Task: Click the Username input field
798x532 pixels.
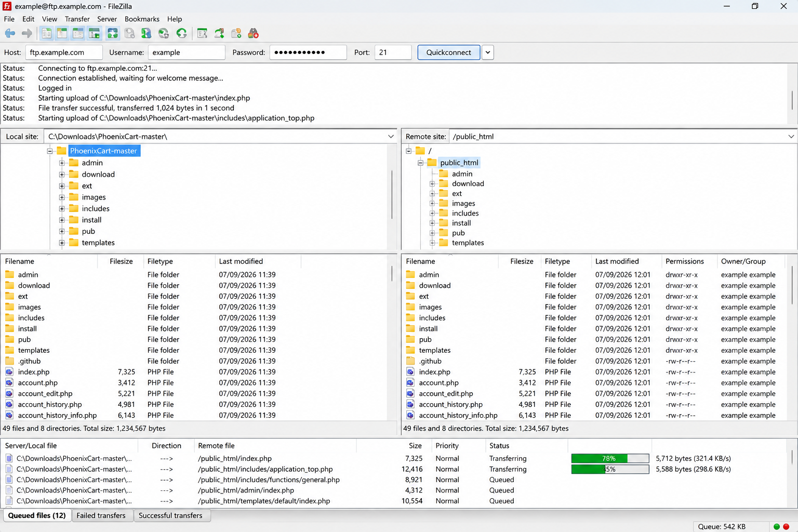Action: click(187, 52)
